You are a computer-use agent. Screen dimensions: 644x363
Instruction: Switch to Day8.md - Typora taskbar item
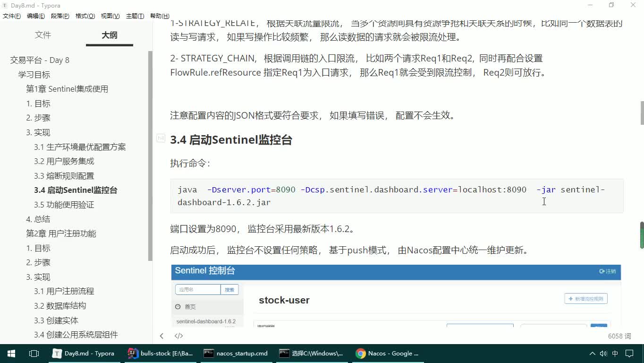pyautogui.click(x=85, y=353)
